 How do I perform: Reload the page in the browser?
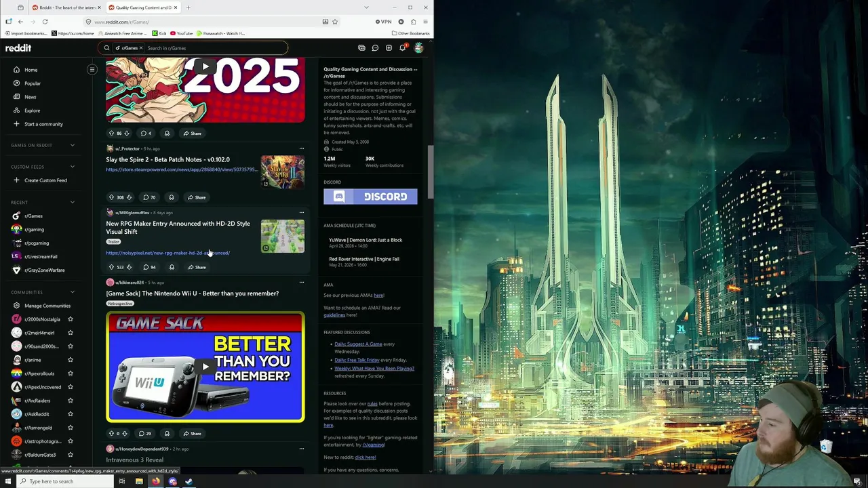(45, 22)
